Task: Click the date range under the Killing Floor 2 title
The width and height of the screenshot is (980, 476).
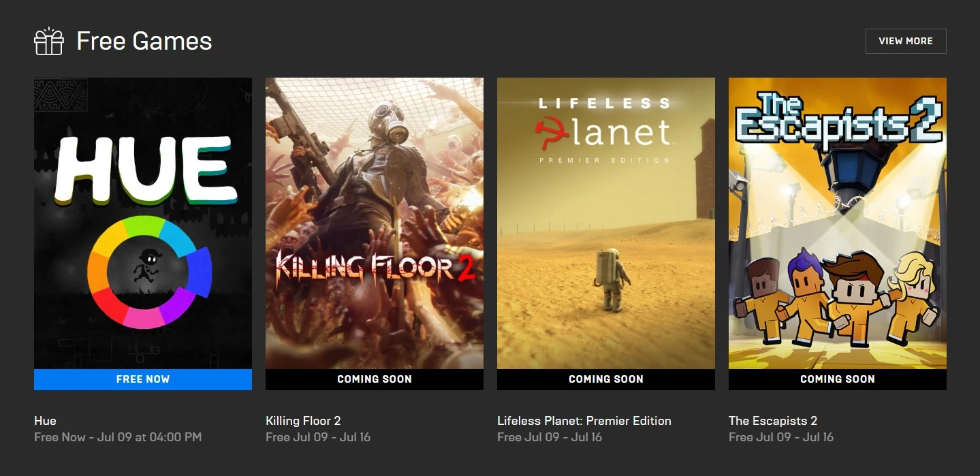Action: [x=318, y=437]
